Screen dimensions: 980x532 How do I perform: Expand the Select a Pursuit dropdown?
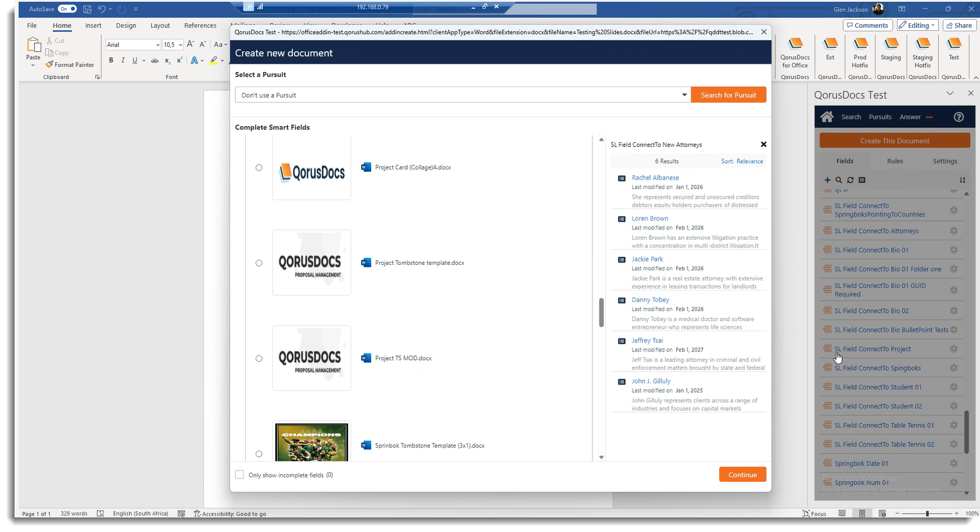pyautogui.click(x=684, y=95)
